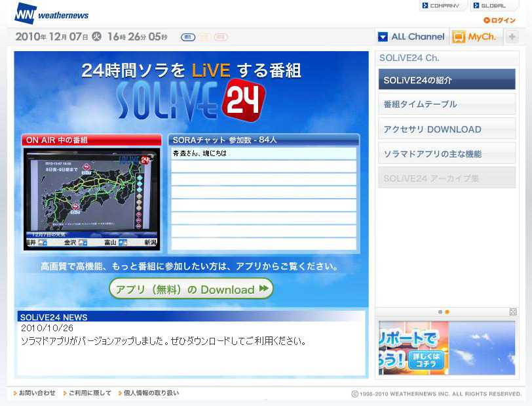Expand the ALL Channel dropdown

coord(412,37)
